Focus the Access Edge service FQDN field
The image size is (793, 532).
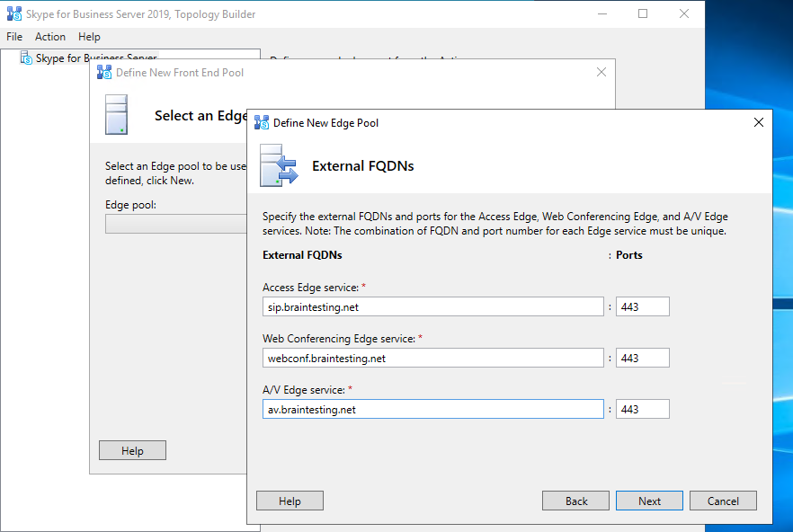[432, 307]
